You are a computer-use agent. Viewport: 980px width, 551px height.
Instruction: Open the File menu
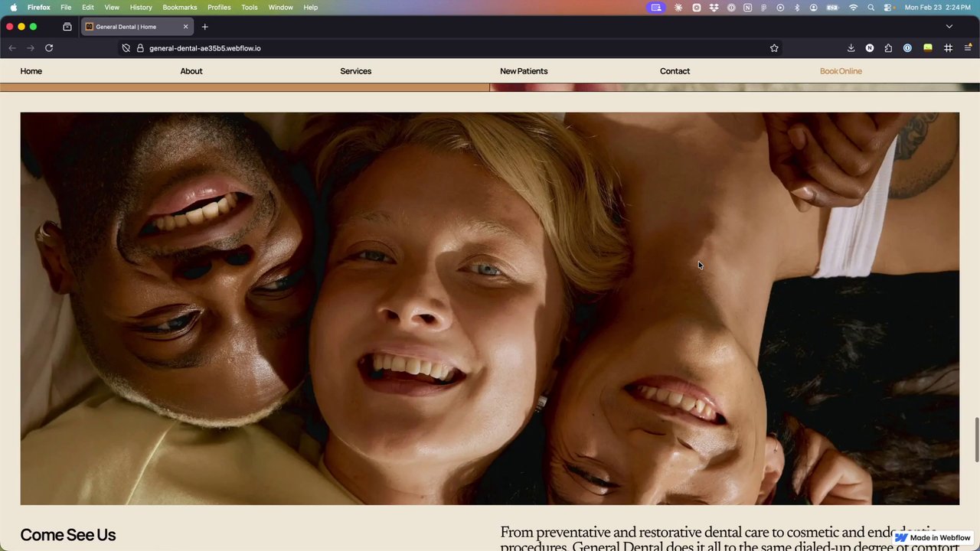pos(66,7)
